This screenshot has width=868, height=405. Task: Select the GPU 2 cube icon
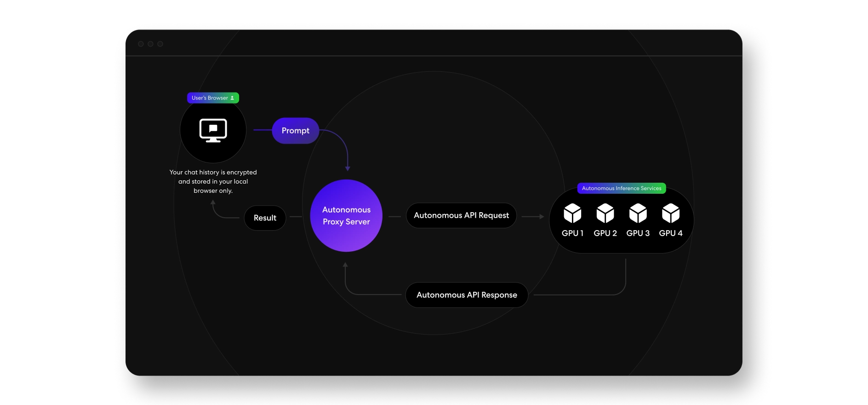point(605,214)
